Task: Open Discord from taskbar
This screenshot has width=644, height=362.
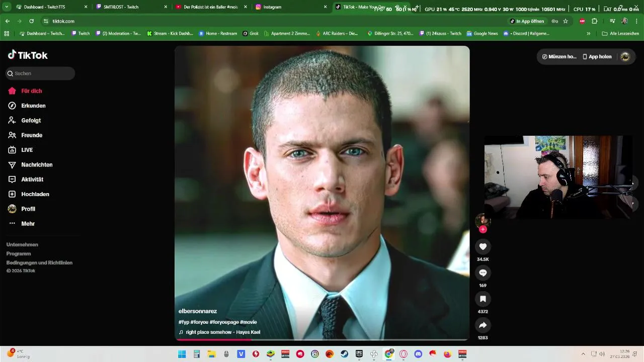Action: click(x=418, y=354)
